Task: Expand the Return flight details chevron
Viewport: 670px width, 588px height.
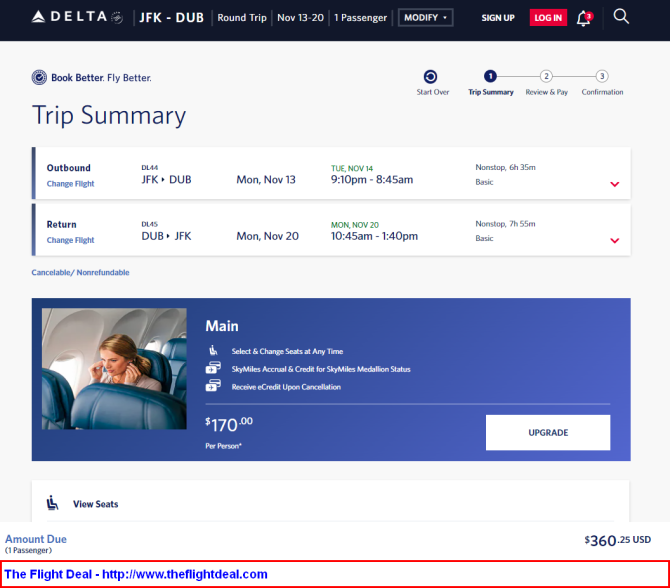Action: [x=614, y=241]
